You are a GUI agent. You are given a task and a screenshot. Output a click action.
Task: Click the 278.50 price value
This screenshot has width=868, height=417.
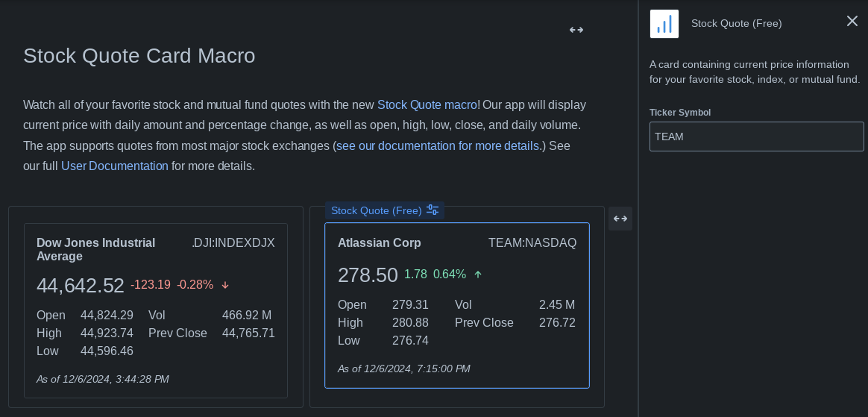click(368, 275)
